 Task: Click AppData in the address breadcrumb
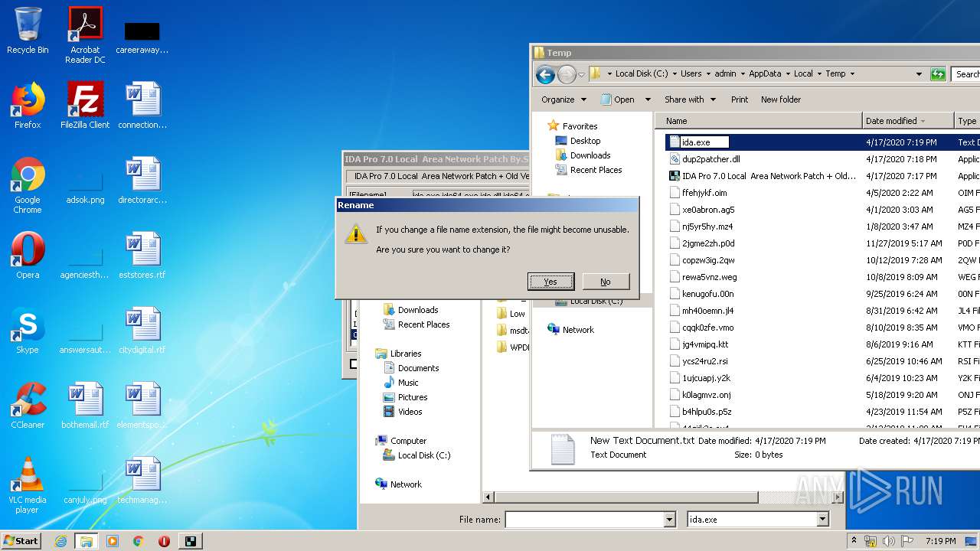click(765, 74)
